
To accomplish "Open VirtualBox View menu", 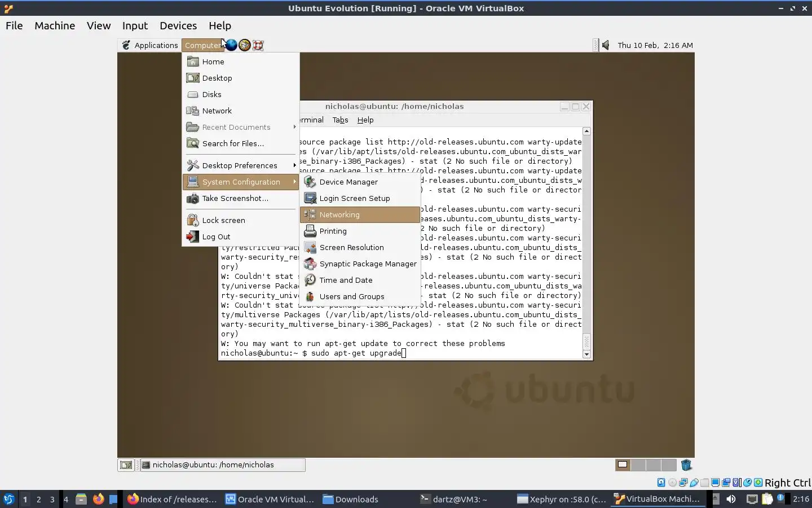I will tap(99, 25).
